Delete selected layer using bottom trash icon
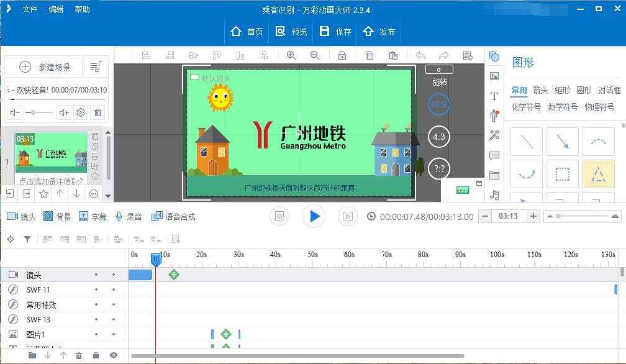Image resolution: width=626 pixels, height=364 pixels. pyautogui.click(x=79, y=355)
